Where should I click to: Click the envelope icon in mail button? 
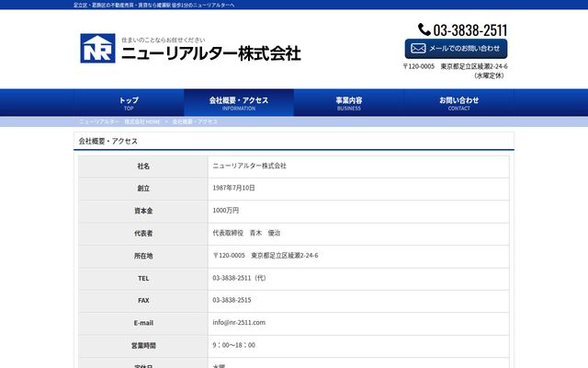point(418,49)
